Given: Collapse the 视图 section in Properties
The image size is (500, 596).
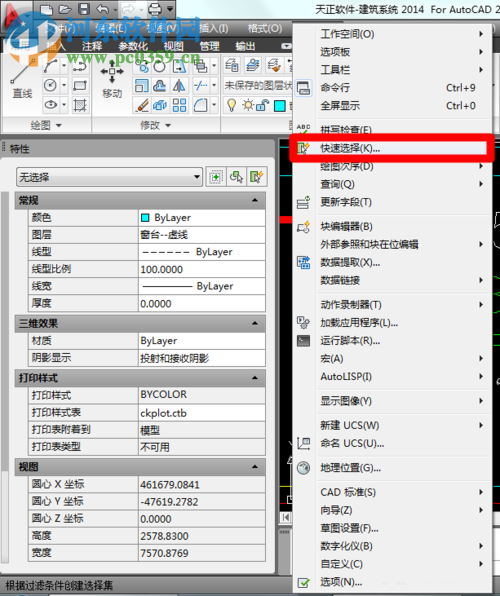Looking at the screenshot, I should [255, 467].
